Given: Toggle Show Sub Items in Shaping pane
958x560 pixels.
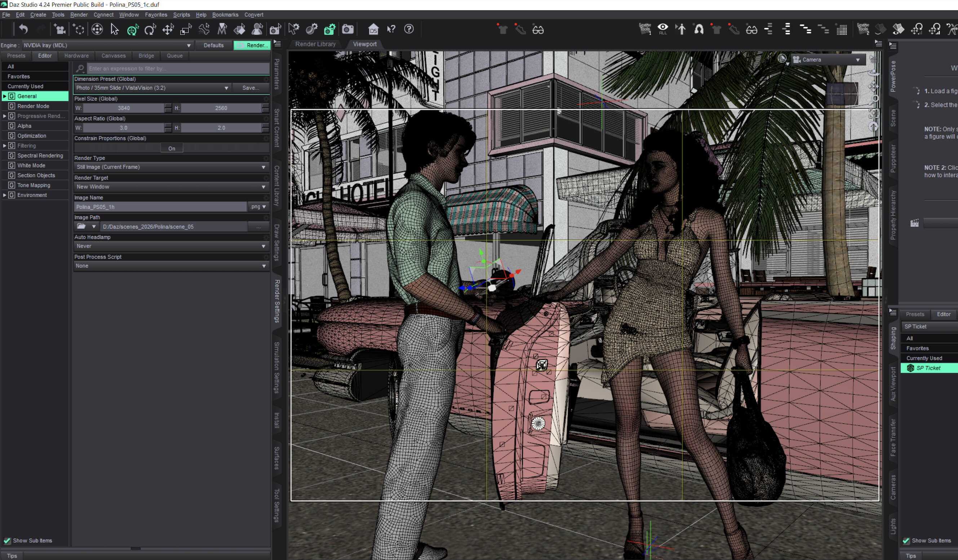Looking at the screenshot, I should click(x=906, y=540).
